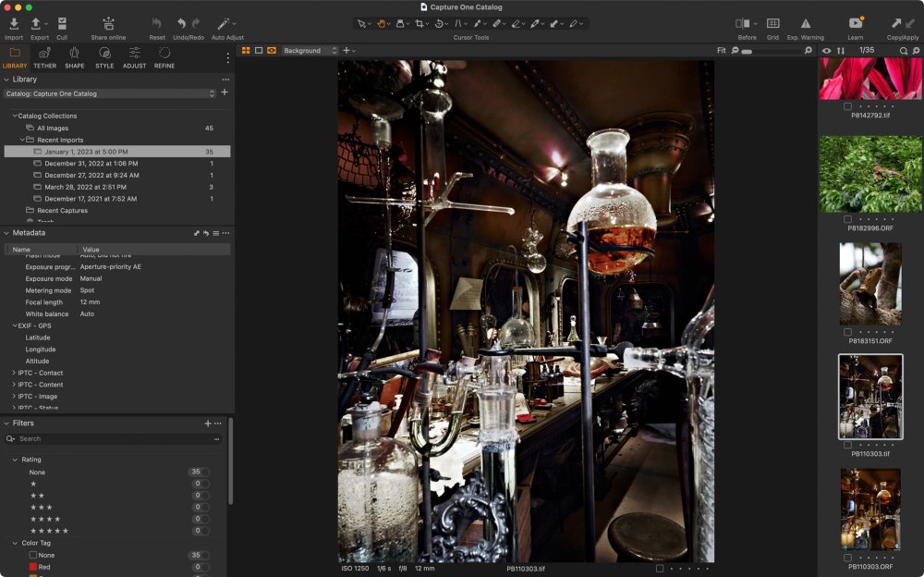Collapse the Recent Imports folder
924x577 pixels.
pyautogui.click(x=23, y=140)
